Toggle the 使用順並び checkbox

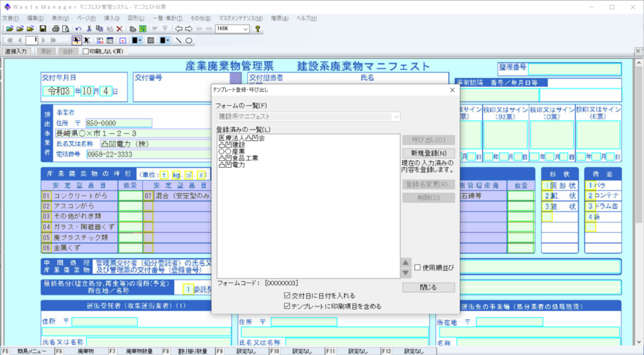pos(418,268)
